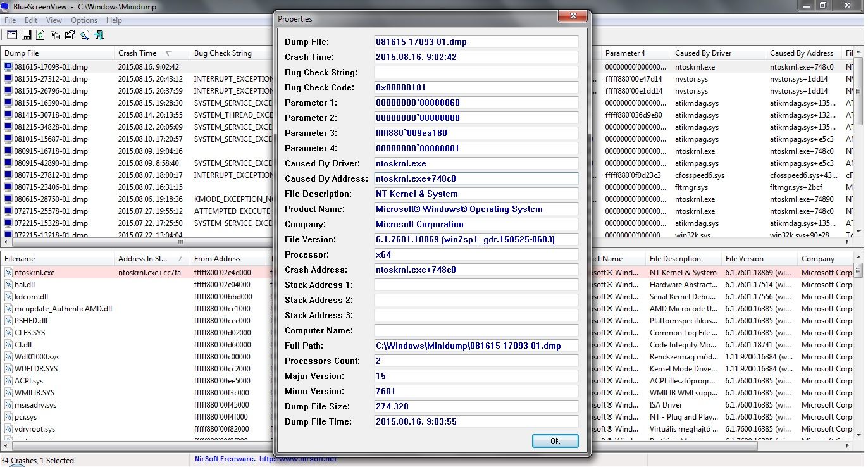Open the View menu in BlueScreenView

[54, 20]
